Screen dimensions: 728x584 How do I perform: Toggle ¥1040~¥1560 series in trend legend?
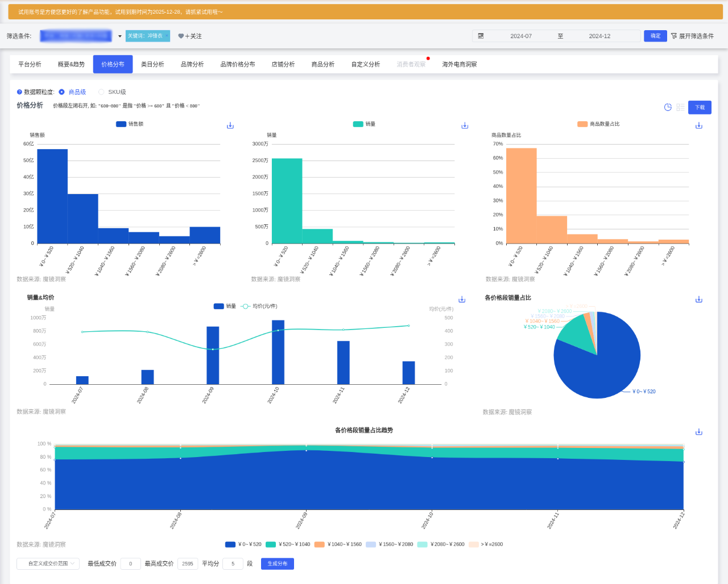click(x=338, y=544)
